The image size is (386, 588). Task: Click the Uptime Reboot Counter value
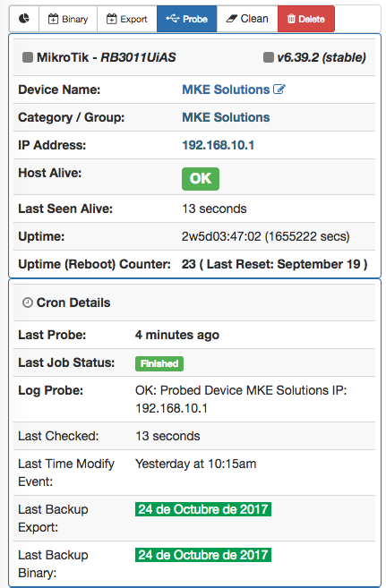click(x=274, y=264)
